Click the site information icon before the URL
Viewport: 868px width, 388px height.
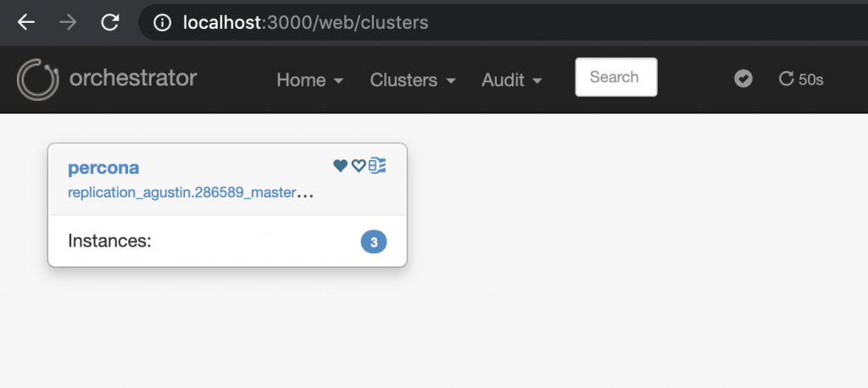[162, 23]
